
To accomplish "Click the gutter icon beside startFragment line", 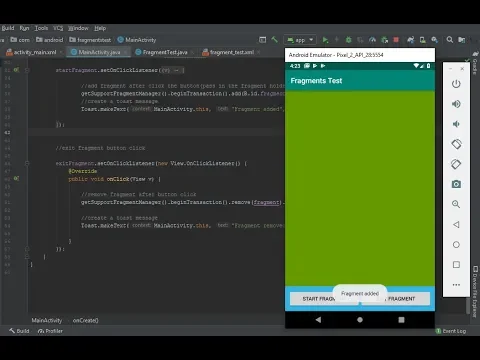I will point(16,70).
